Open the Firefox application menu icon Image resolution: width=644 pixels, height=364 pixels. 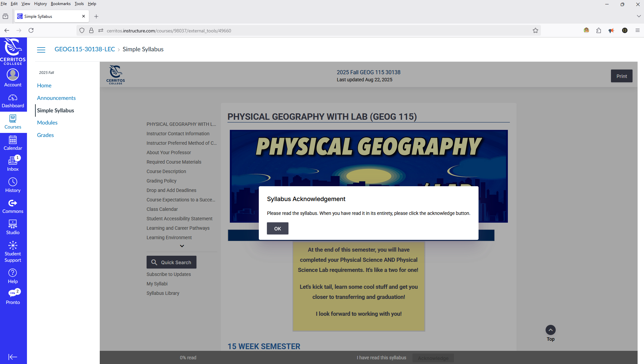[637, 30]
